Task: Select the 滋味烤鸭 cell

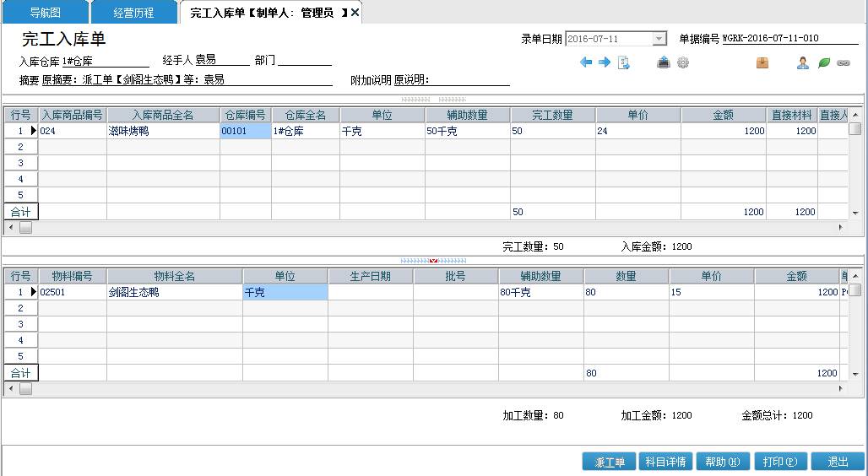Action: pos(163,131)
